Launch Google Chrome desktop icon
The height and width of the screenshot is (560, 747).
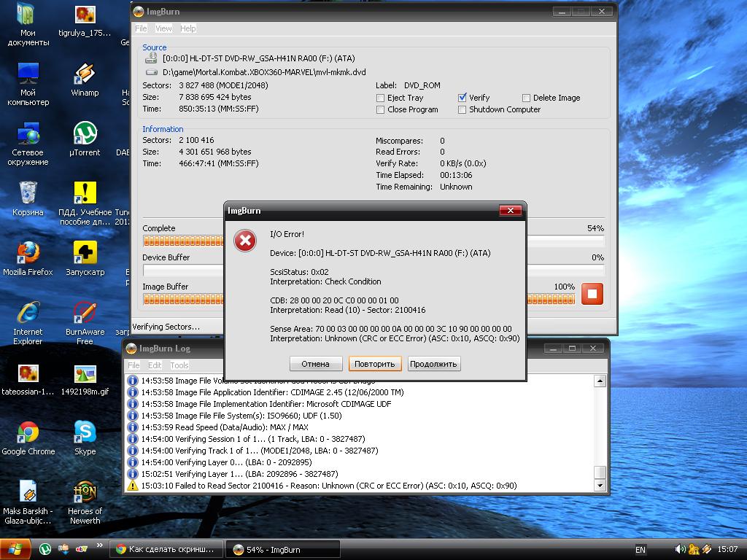tap(28, 438)
